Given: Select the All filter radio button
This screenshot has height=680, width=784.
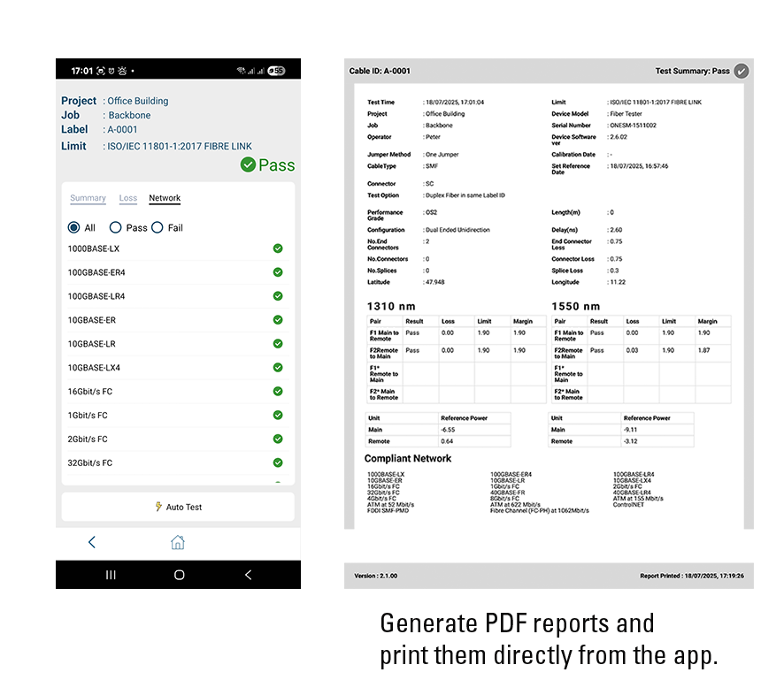Looking at the screenshot, I should tap(73, 227).
